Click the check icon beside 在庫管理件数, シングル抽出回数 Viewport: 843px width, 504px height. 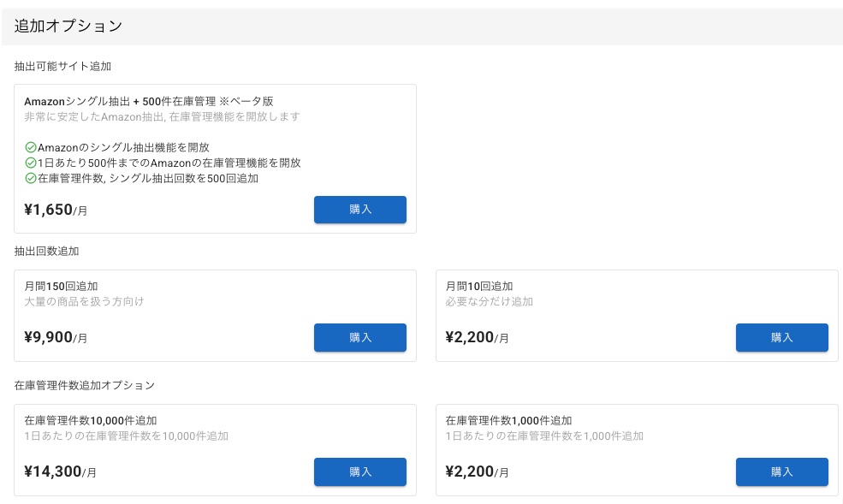[x=31, y=179]
